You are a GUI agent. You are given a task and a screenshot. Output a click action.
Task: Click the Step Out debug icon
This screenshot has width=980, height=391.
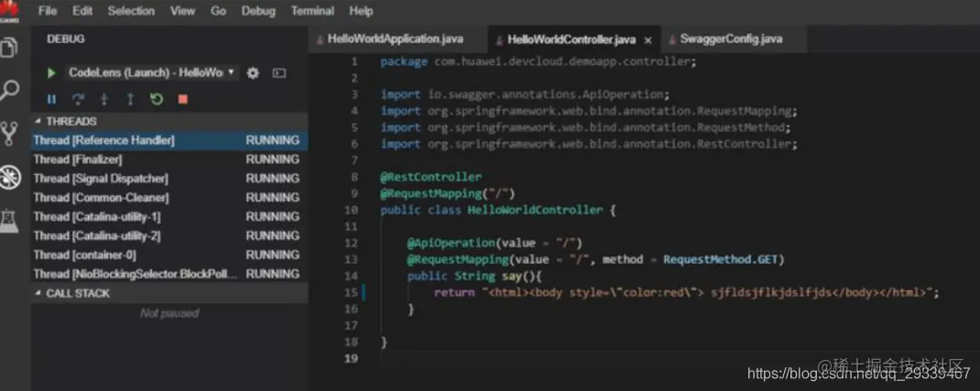coord(130,99)
